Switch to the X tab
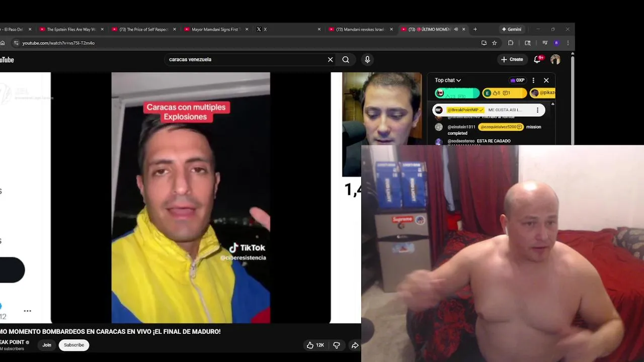 tap(288, 29)
